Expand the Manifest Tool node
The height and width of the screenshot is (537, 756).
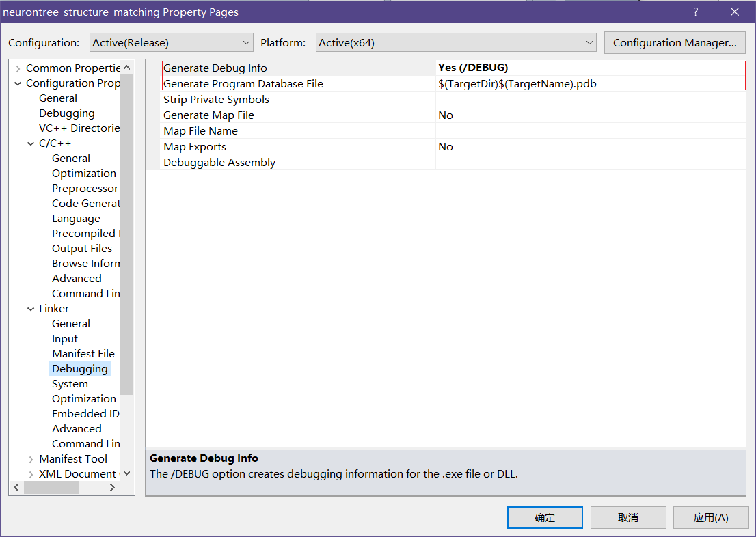coord(31,459)
